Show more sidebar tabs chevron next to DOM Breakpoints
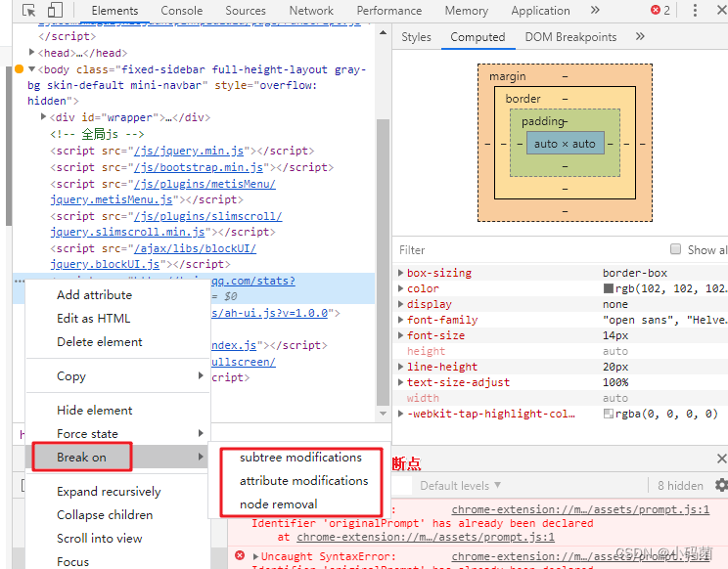Viewport: 728px width, 569px height. pos(640,36)
